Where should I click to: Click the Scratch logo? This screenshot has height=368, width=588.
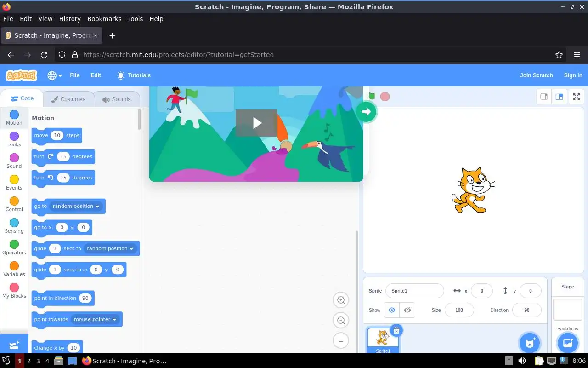click(22, 75)
